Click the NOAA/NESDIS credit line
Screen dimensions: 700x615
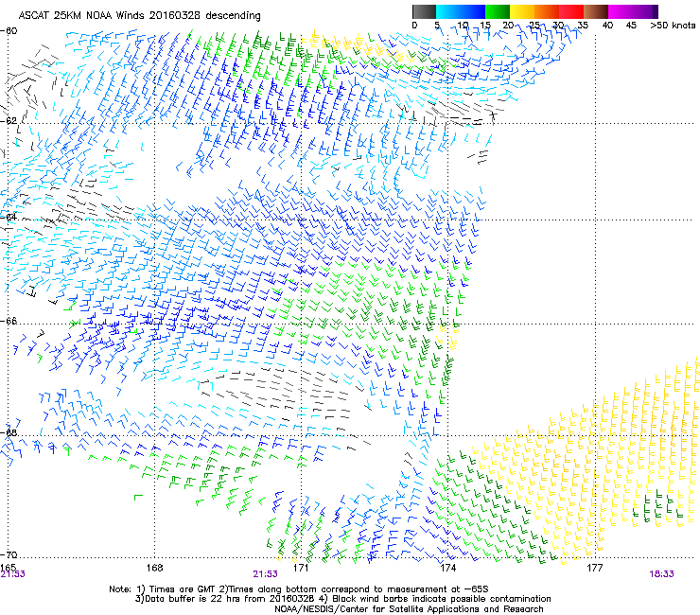pyautogui.click(x=409, y=609)
